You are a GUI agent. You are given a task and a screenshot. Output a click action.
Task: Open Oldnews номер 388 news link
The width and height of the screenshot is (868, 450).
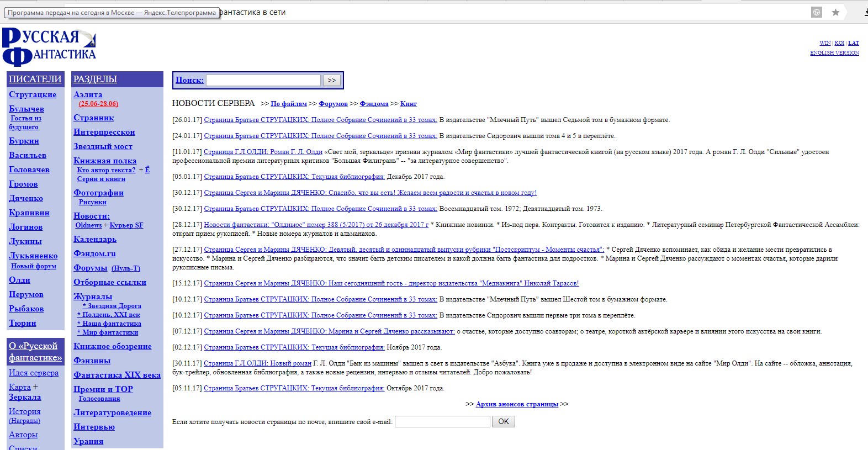pyautogui.click(x=316, y=225)
